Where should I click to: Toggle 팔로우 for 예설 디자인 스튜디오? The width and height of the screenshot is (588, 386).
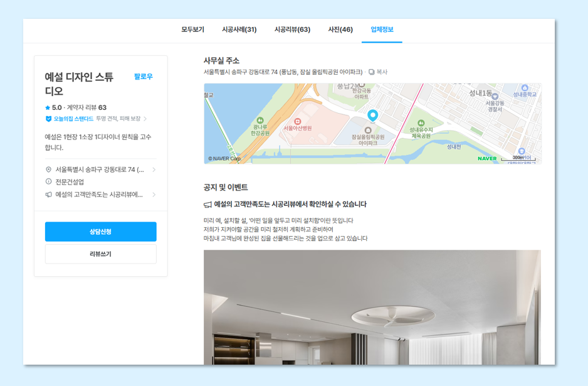pos(144,77)
